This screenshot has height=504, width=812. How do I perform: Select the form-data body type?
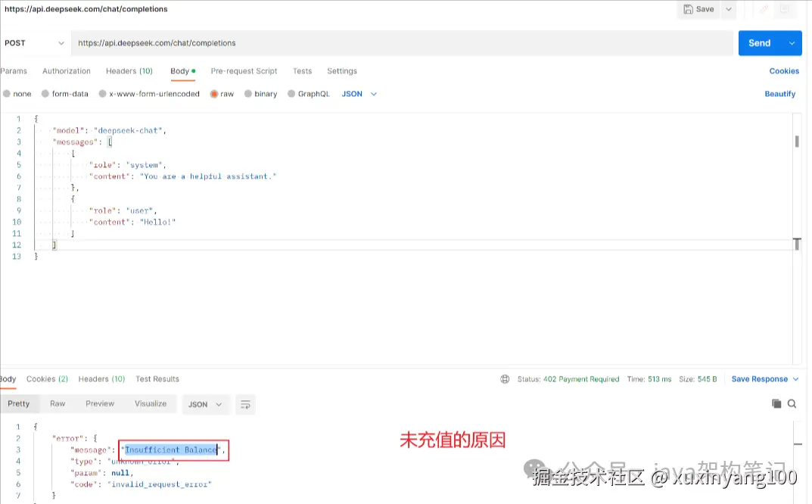[65, 94]
